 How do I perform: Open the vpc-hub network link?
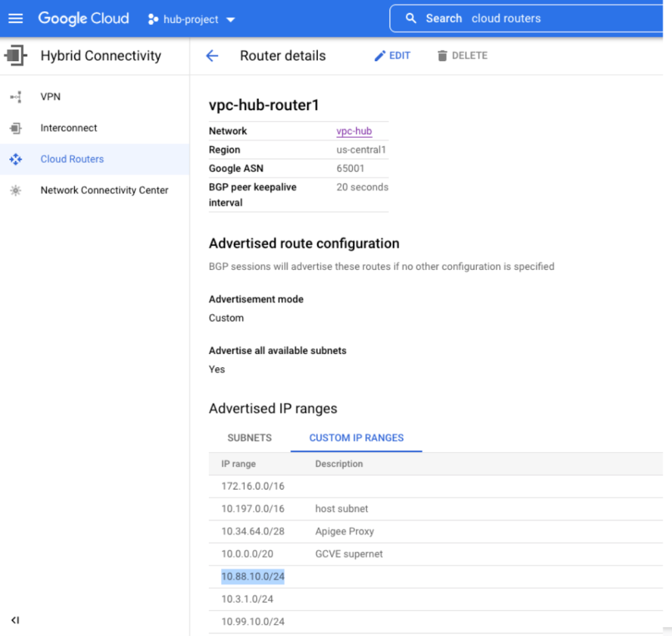click(x=354, y=131)
